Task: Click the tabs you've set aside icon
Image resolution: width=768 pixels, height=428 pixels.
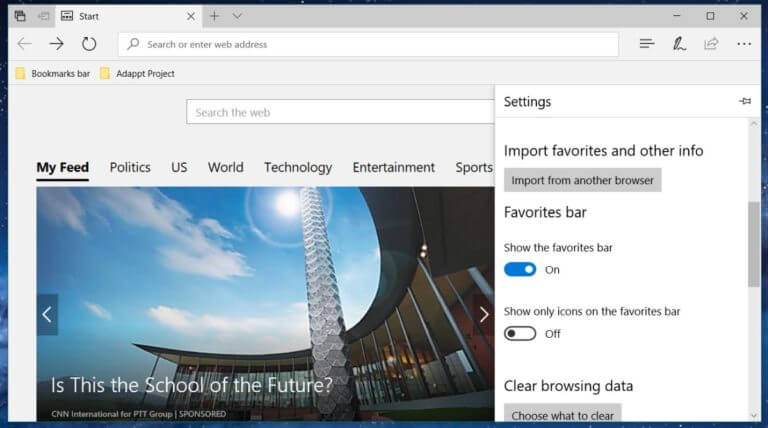Action: click(x=20, y=16)
